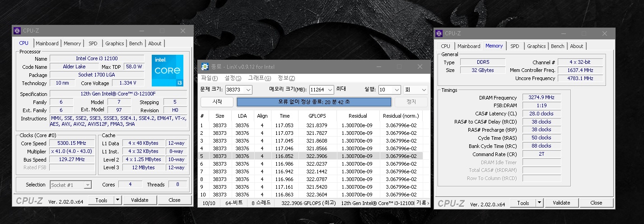Select CPU tab in right CPU-Z window

pyautogui.click(x=445, y=46)
